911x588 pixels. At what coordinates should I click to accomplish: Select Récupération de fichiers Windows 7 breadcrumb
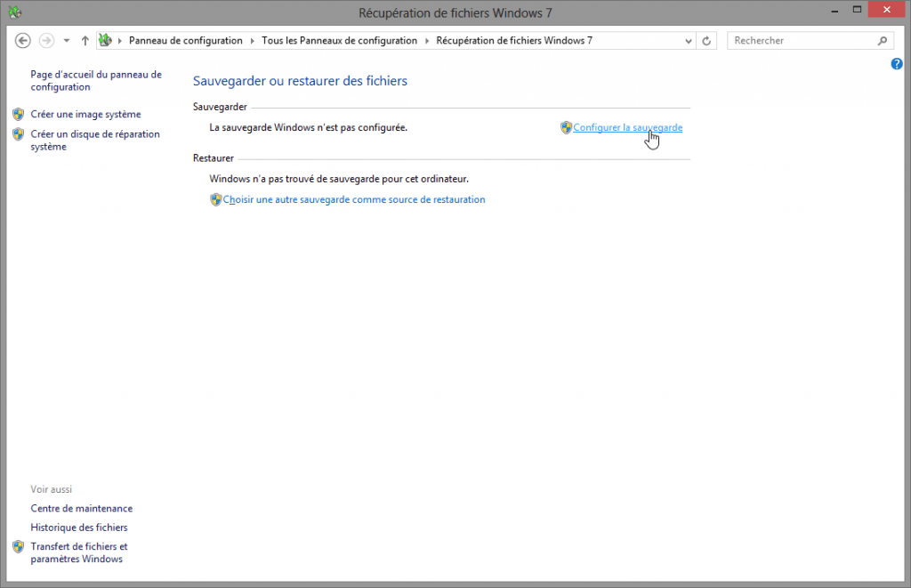(x=514, y=41)
